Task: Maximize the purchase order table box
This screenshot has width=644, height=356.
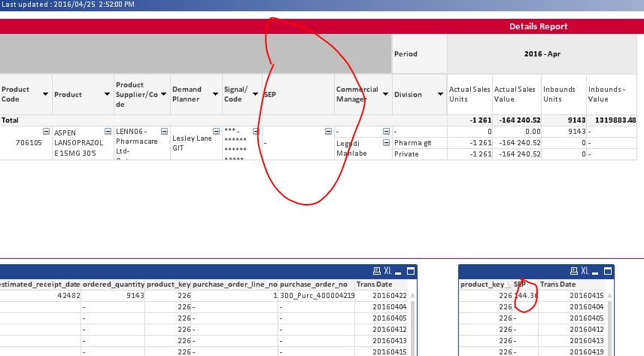Action: pos(411,271)
